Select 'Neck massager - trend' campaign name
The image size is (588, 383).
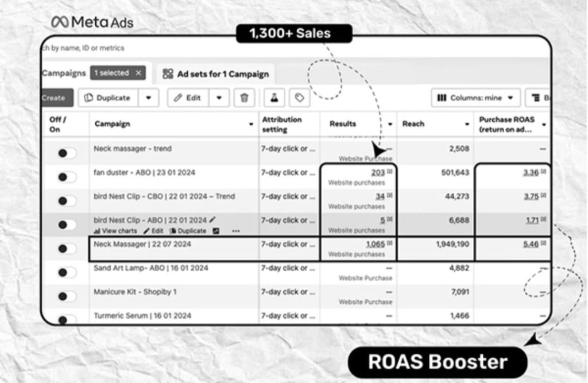click(133, 148)
